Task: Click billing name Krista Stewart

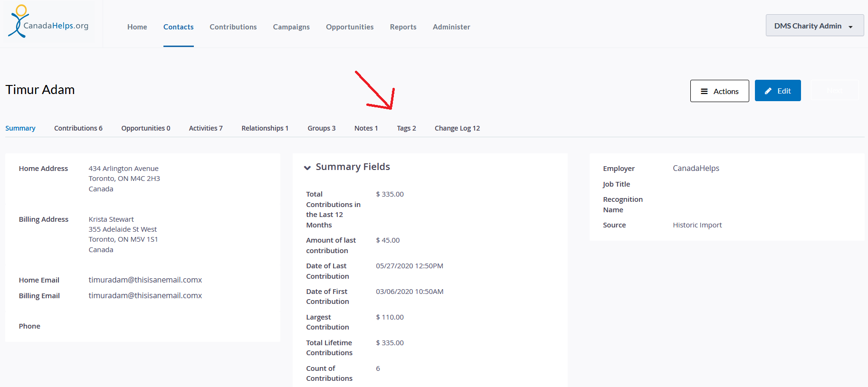Action: tap(111, 219)
